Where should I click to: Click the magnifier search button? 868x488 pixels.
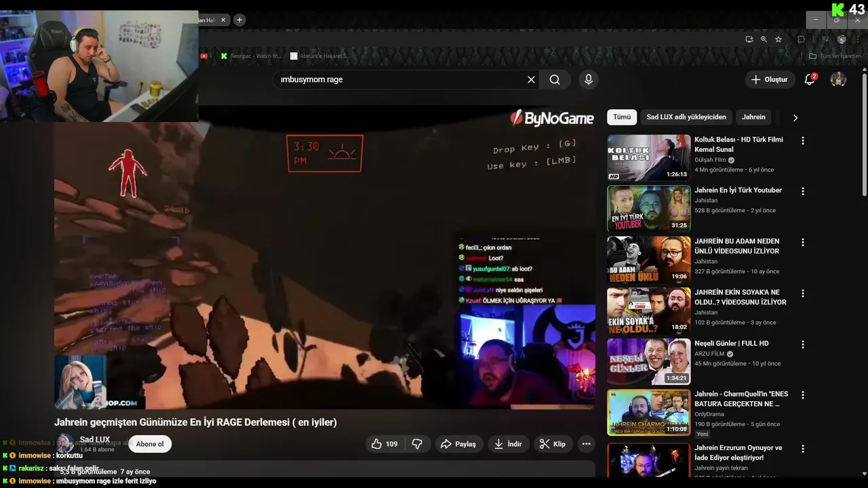pos(555,79)
